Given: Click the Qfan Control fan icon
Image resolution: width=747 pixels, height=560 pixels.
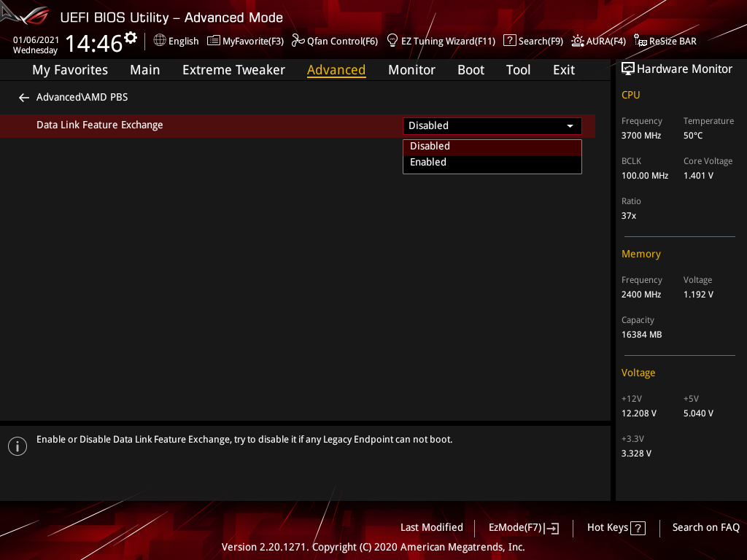Looking at the screenshot, I should tap(298, 41).
